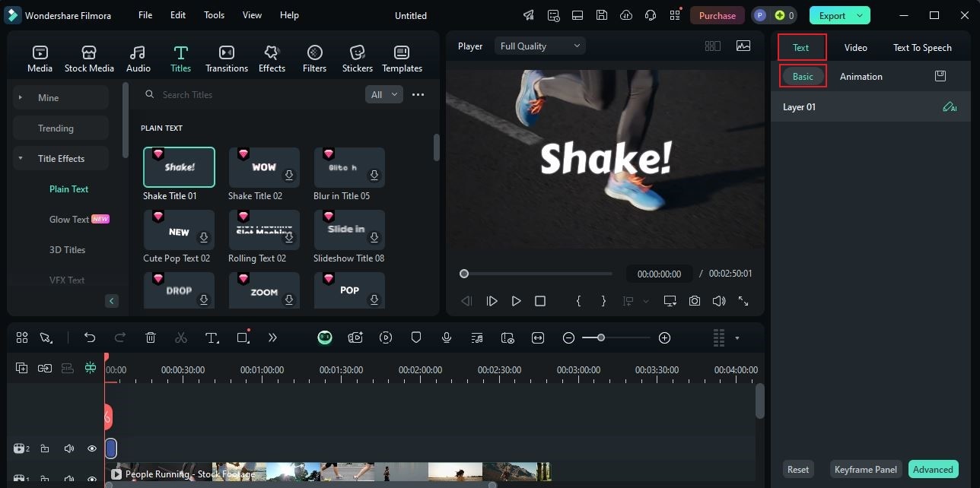Screen dimensions: 980x488
Task: Open the Edit menu
Action: [x=178, y=15]
